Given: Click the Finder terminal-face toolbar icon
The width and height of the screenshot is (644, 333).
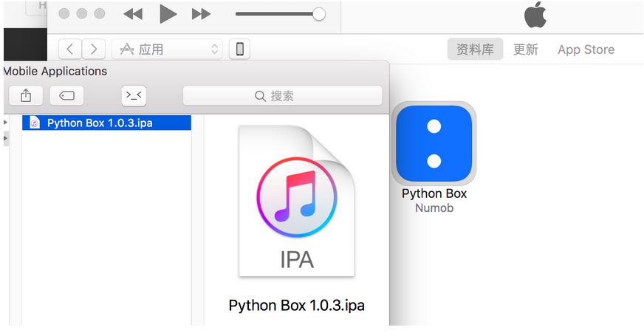Looking at the screenshot, I should pyautogui.click(x=134, y=96).
